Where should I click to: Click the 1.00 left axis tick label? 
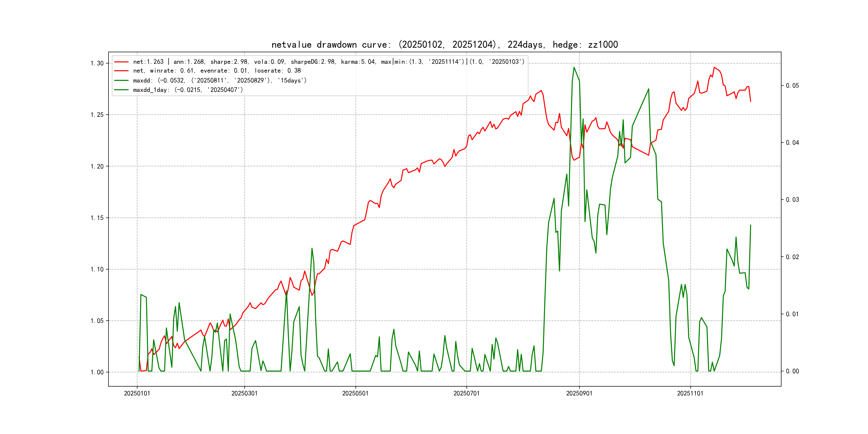pyautogui.click(x=97, y=372)
